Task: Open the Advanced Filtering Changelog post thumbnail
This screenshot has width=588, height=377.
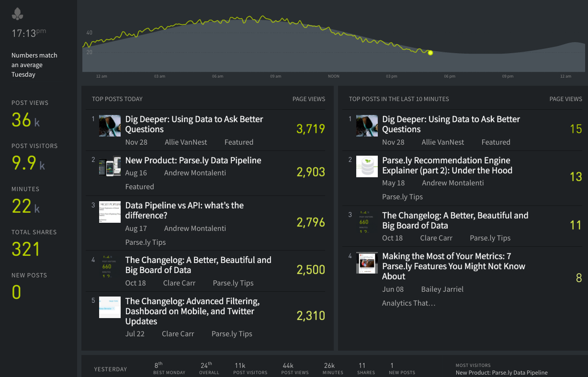Action: [110, 308]
